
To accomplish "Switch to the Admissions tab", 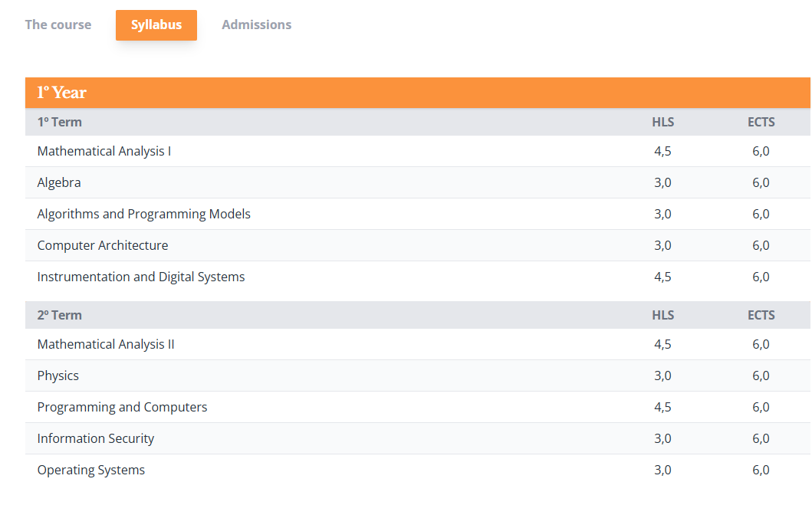I will (x=256, y=25).
